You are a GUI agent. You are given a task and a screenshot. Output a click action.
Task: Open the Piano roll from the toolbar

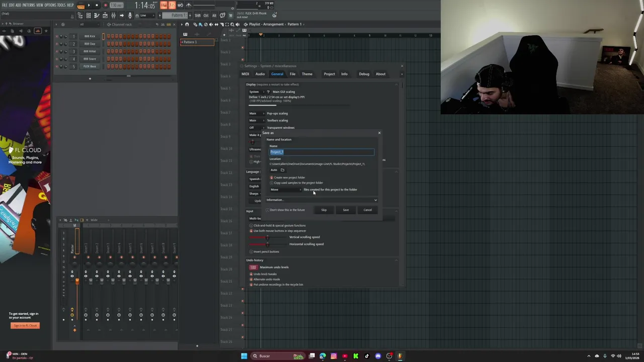97,16
